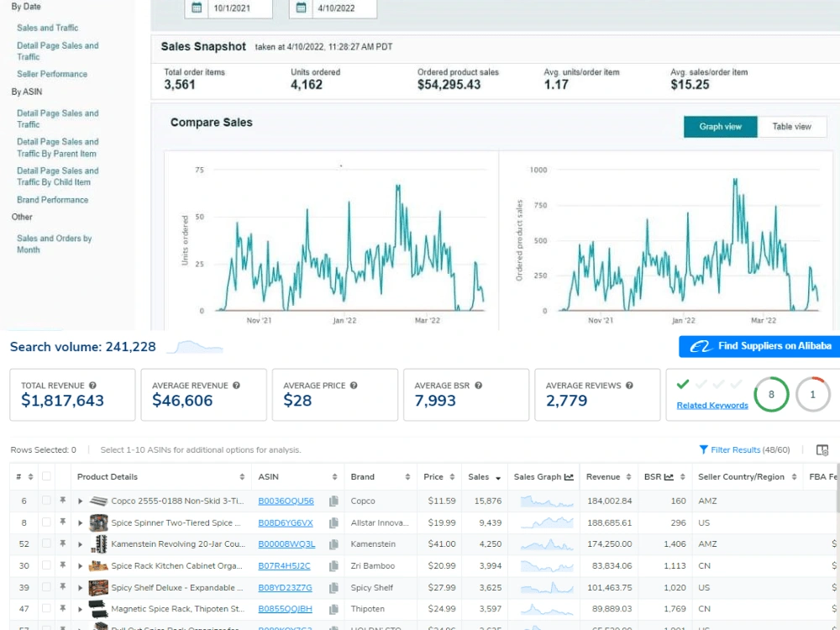The width and height of the screenshot is (840, 630).
Task: Expand the Spice Rack Kitchen Cabinet row
Action: coord(81,565)
